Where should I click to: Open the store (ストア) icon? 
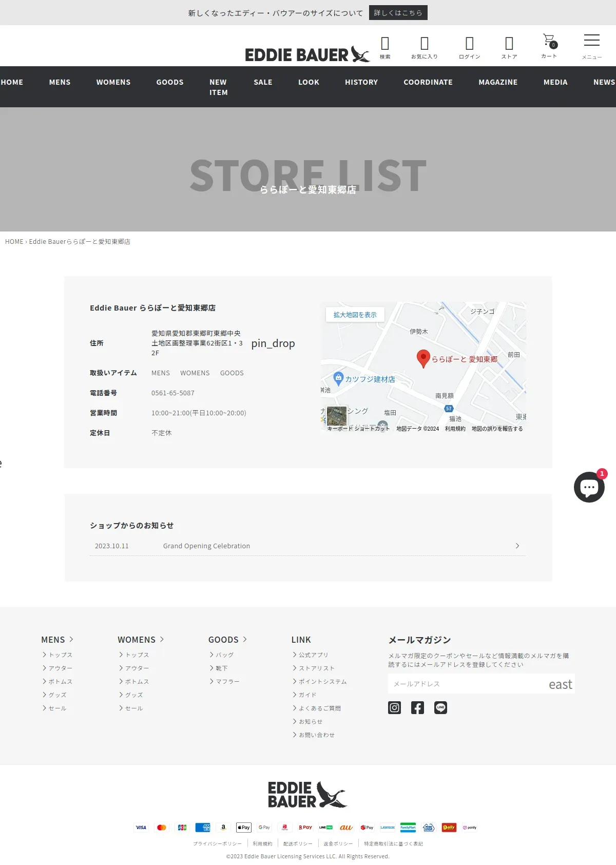tap(509, 47)
